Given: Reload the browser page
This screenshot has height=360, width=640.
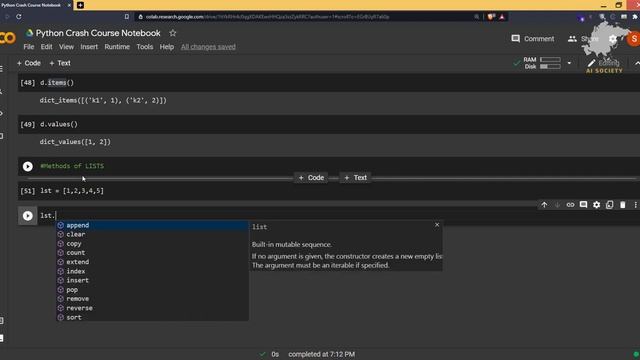Looking at the screenshot, I should point(19,17).
